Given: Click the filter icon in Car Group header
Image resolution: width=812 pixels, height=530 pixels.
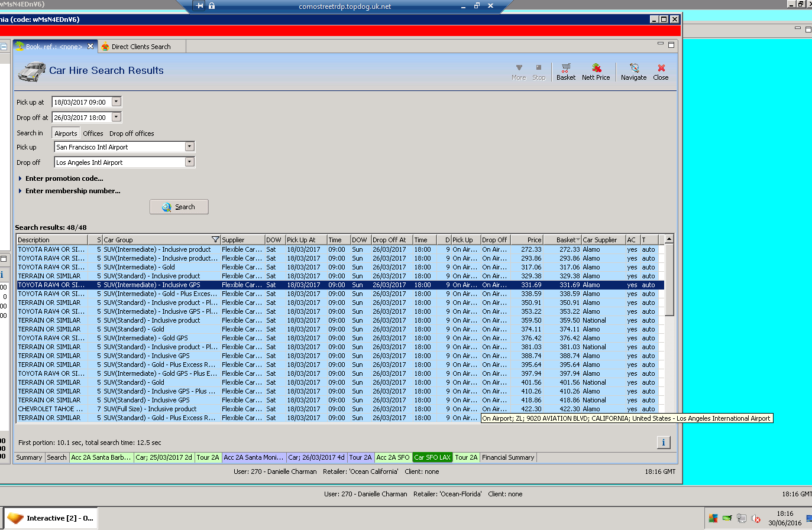Looking at the screenshot, I should point(215,240).
